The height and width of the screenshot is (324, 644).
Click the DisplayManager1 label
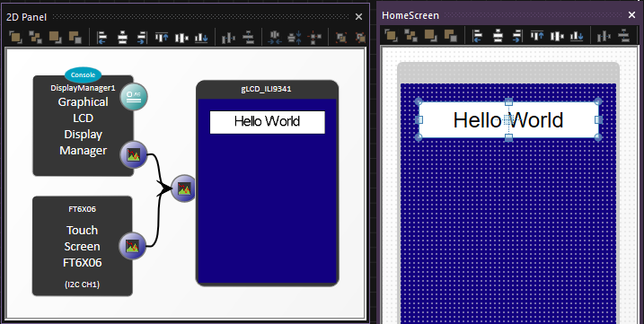83,88
